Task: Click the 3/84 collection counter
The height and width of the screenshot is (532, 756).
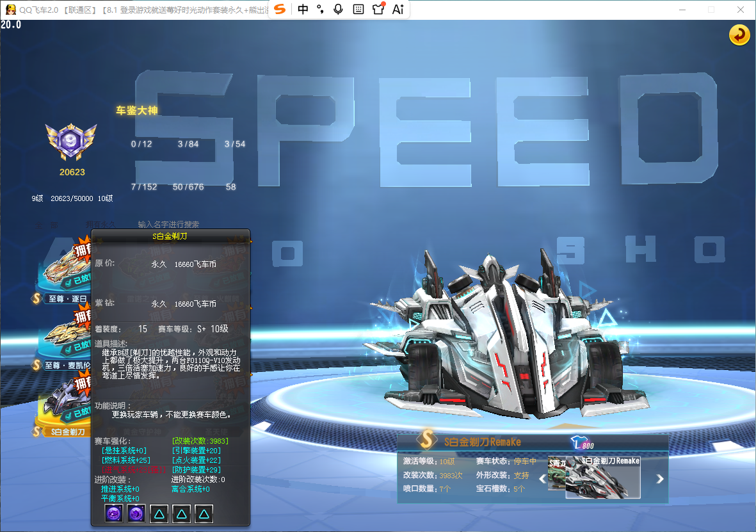Action: 188,144
